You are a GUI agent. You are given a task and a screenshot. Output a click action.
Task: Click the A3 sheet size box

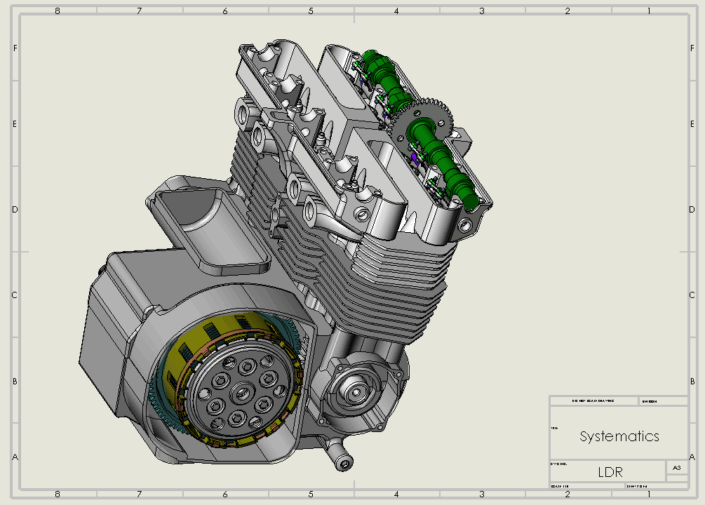click(x=677, y=468)
